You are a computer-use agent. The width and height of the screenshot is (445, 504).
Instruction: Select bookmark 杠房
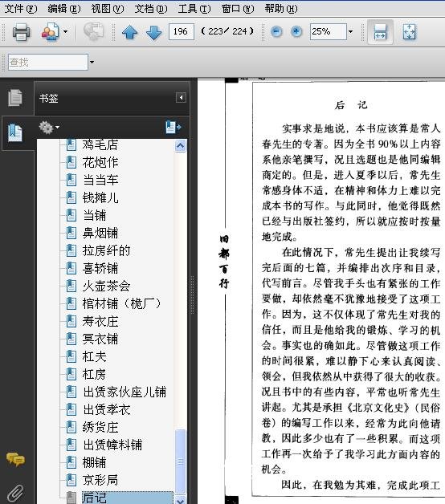point(94,375)
